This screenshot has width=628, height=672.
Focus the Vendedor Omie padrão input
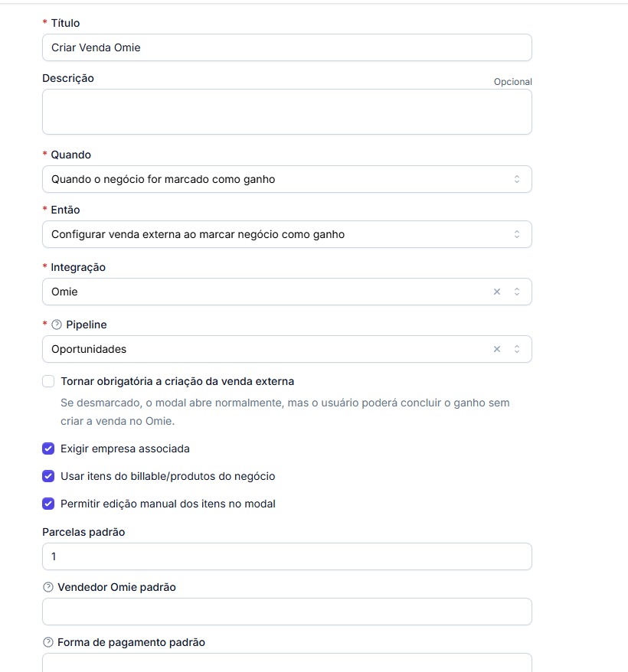click(286, 612)
